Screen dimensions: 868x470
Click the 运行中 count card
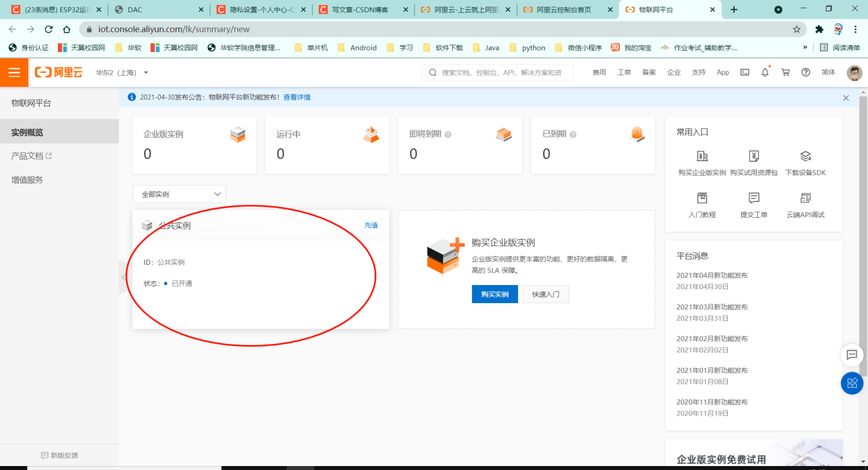327,145
